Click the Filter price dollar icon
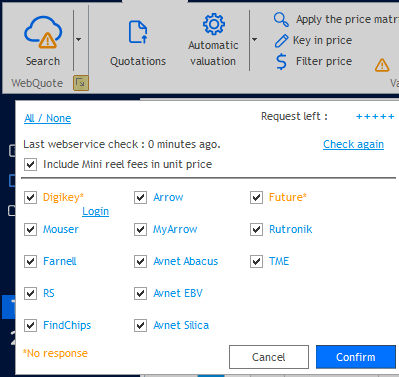Screen dimensions: 399x377 281,62
